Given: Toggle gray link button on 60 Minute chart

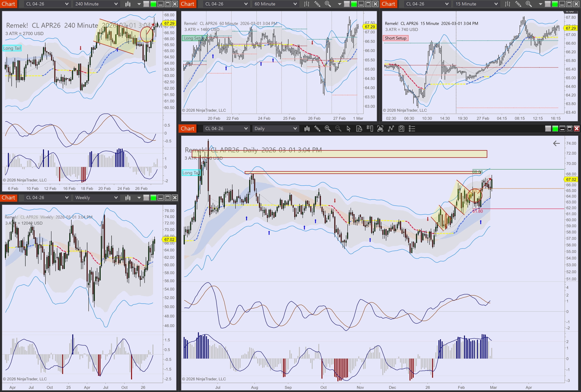Looking at the screenshot, I should 347,4.
